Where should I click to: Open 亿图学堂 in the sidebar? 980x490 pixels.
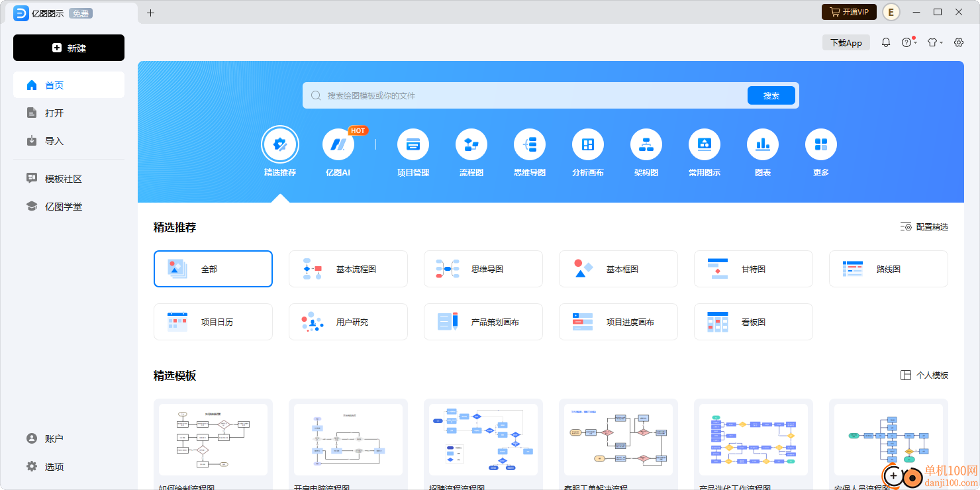69,206
